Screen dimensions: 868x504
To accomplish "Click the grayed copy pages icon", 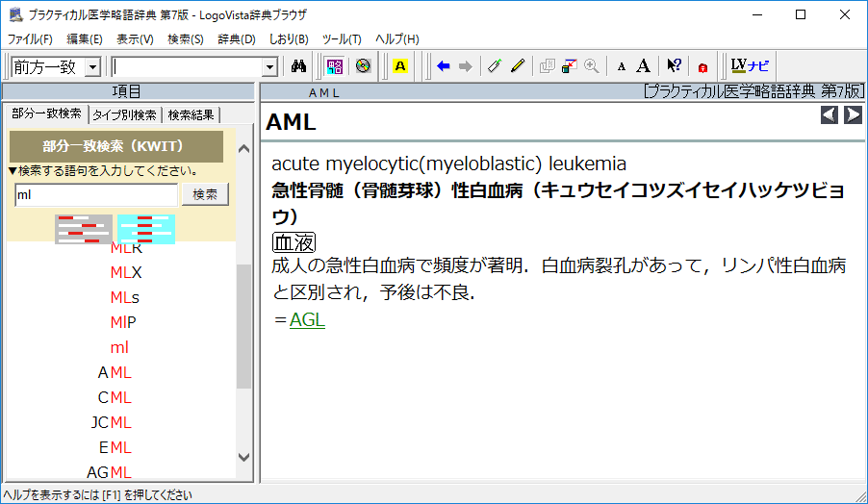I will pyautogui.click(x=547, y=66).
